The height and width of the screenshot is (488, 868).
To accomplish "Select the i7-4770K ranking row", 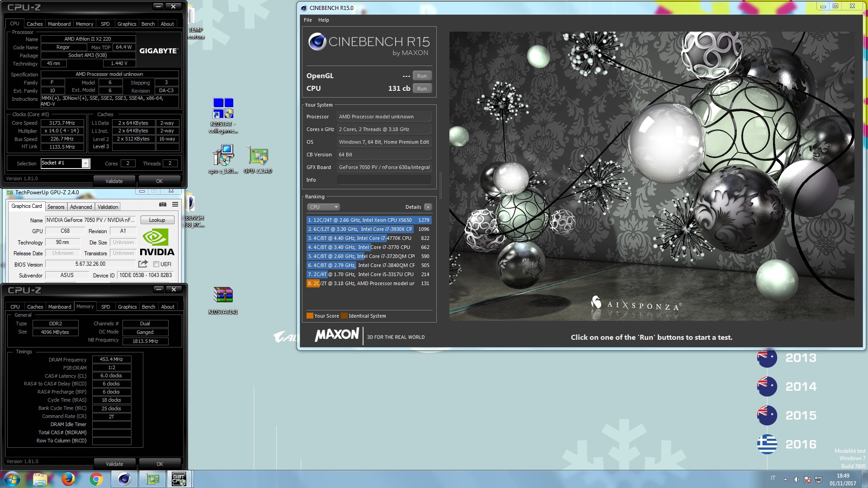I will (x=369, y=238).
